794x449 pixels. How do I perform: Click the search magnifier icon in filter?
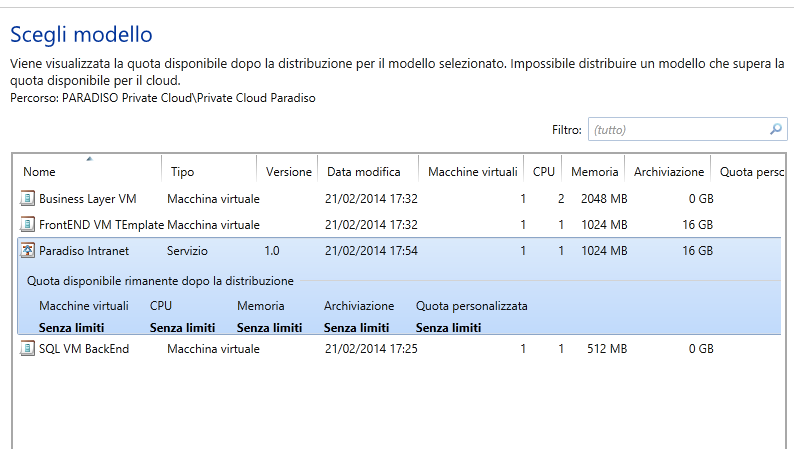pyautogui.click(x=776, y=130)
